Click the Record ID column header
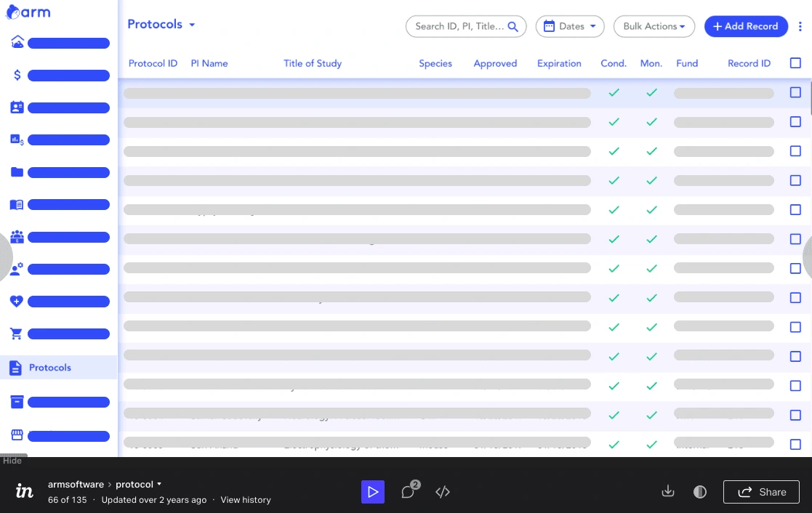 [x=749, y=63]
